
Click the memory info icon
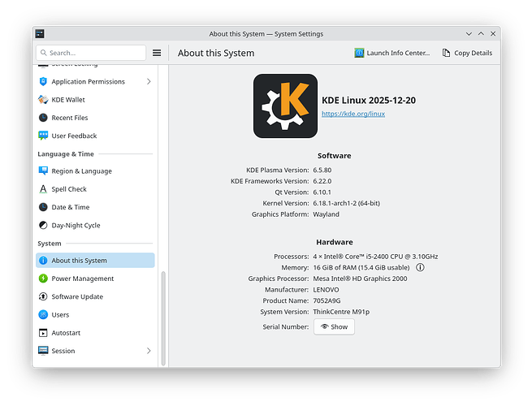tap(421, 267)
